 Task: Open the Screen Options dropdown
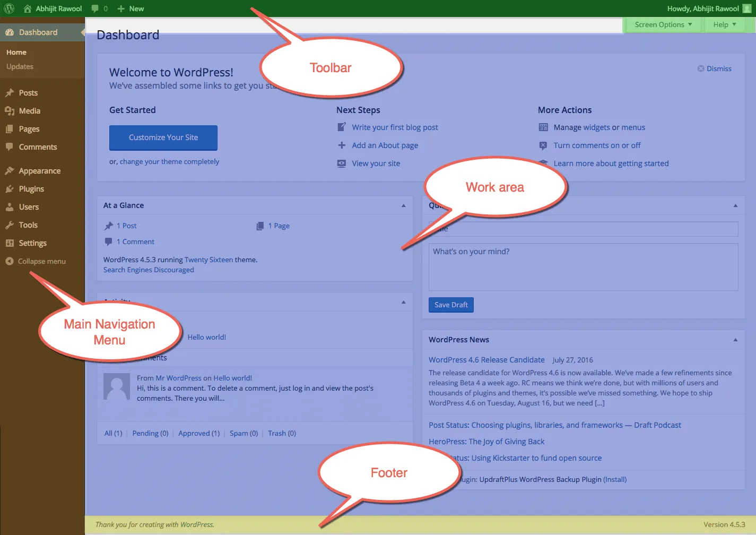click(663, 24)
